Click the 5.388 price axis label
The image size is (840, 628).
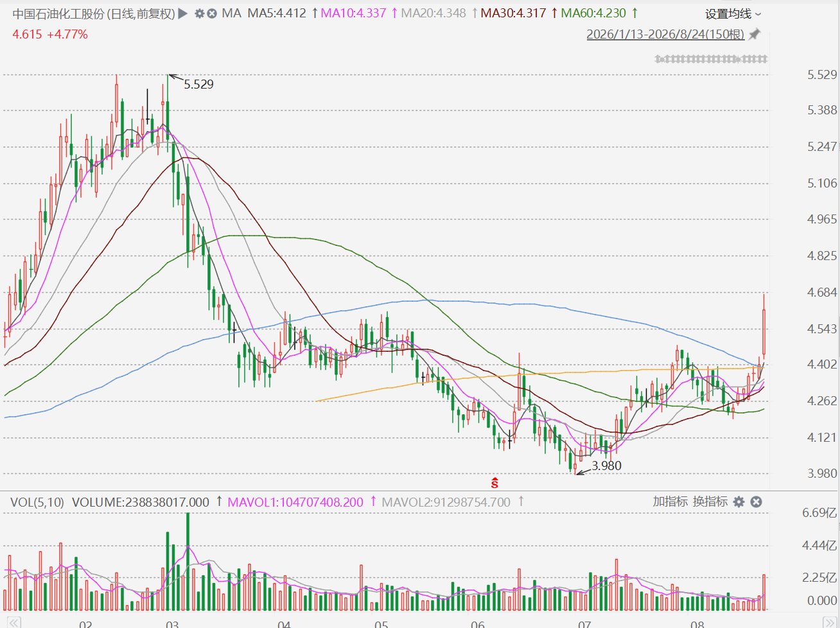click(822, 110)
